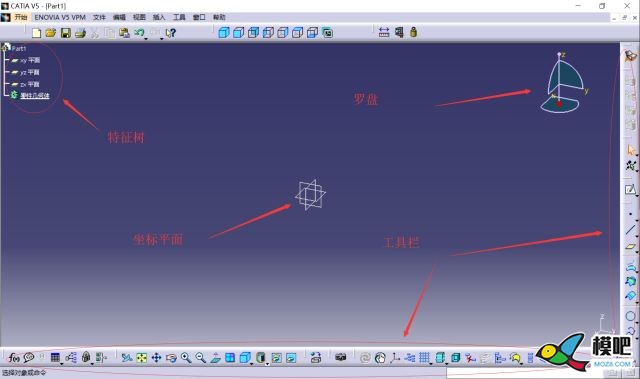The width and height of the screenshot is (640, 379).
Task: Click the compass in the top-right corner
Action: click(x=563, y=83)
